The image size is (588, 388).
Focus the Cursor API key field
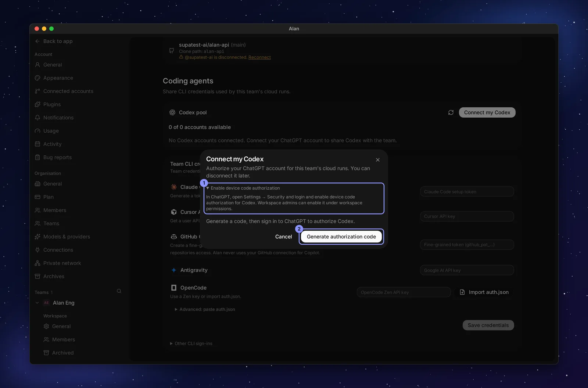(x=467, y=216)
